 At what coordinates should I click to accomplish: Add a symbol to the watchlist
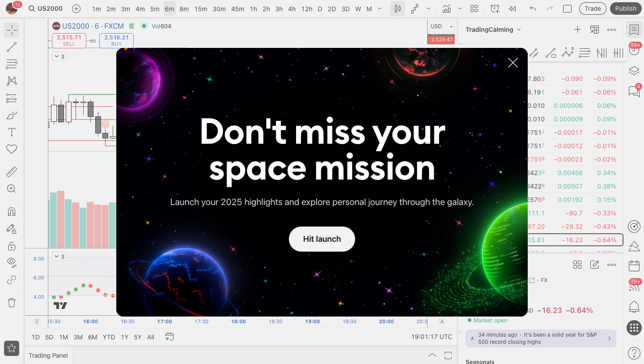(577, 30)
